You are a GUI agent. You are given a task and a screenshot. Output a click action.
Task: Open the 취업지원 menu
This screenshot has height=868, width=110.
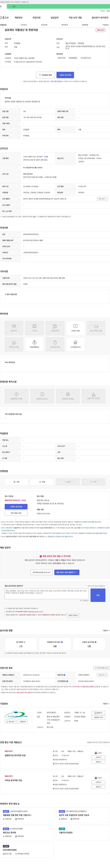click(36, 18)
